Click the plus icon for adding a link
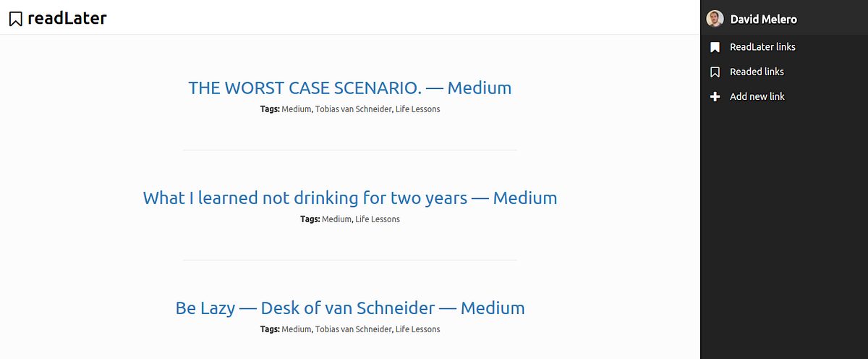 click(715, 96)
